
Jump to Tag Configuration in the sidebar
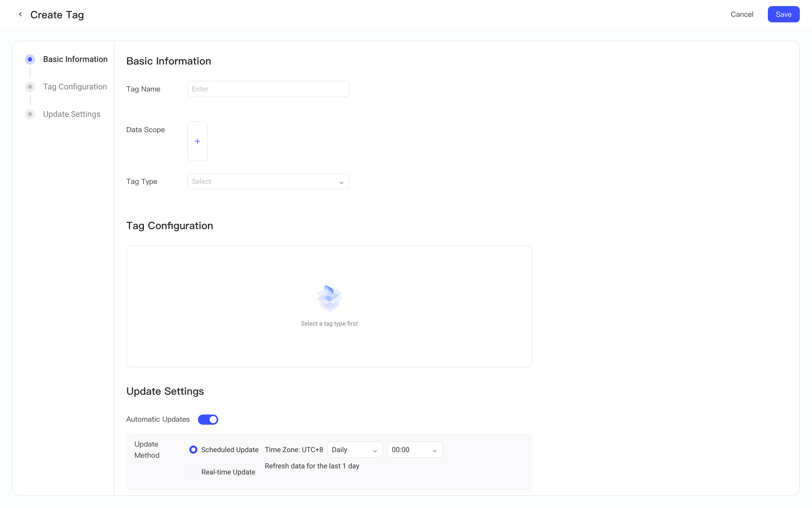coord(75,87)
